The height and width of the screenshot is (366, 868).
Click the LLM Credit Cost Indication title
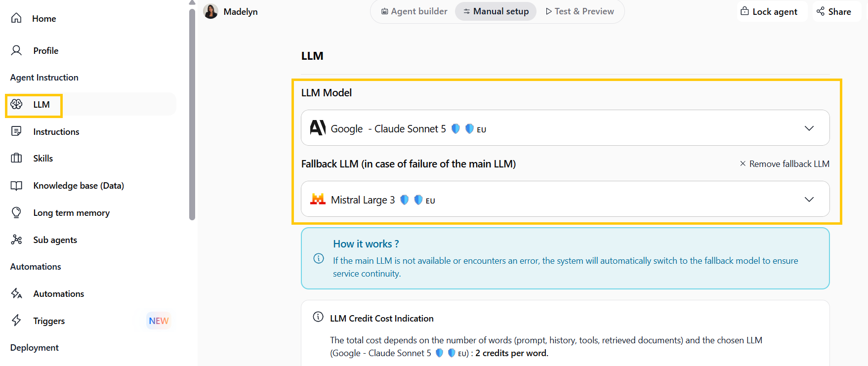pyautogui.click(x=382, y=318)
